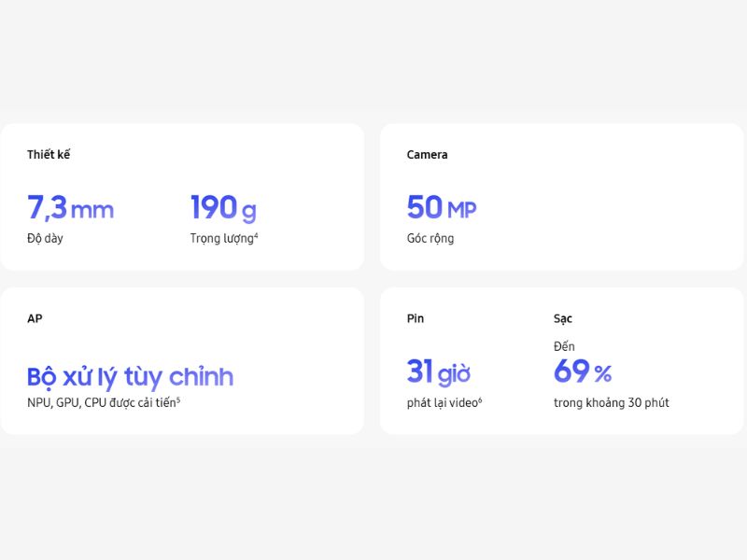Click "NPU, GPU, CPU được cải tiến" text
747x560 pixels.
(x=101, y=403)
